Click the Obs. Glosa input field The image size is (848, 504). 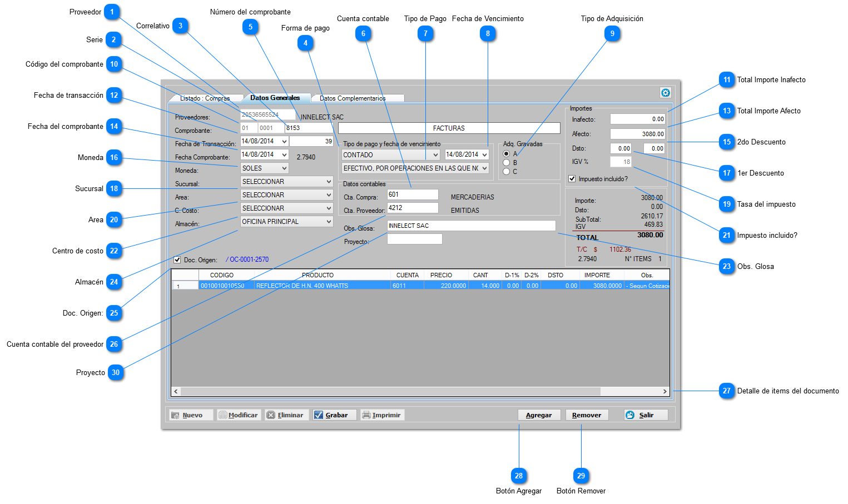pos(471,226)
